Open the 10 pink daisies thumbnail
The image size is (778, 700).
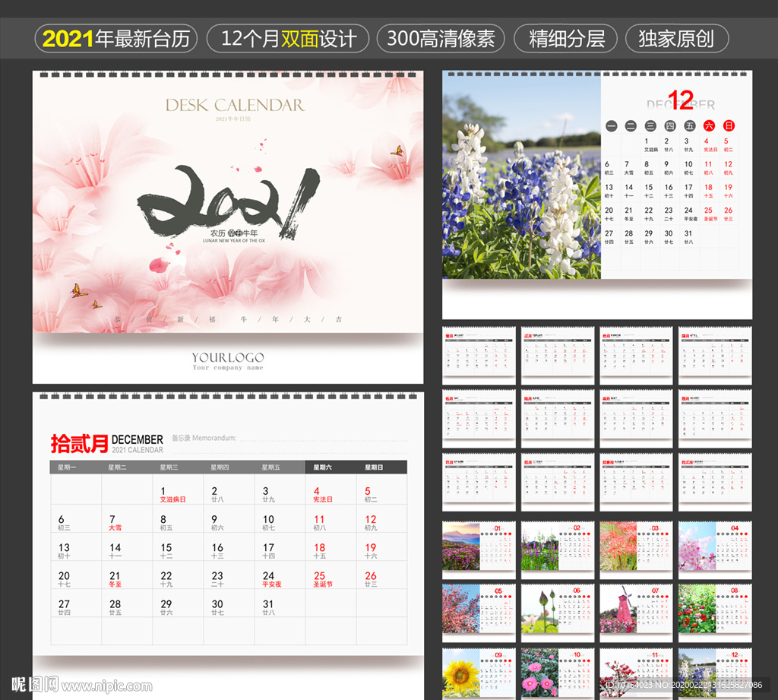(558, 673)
